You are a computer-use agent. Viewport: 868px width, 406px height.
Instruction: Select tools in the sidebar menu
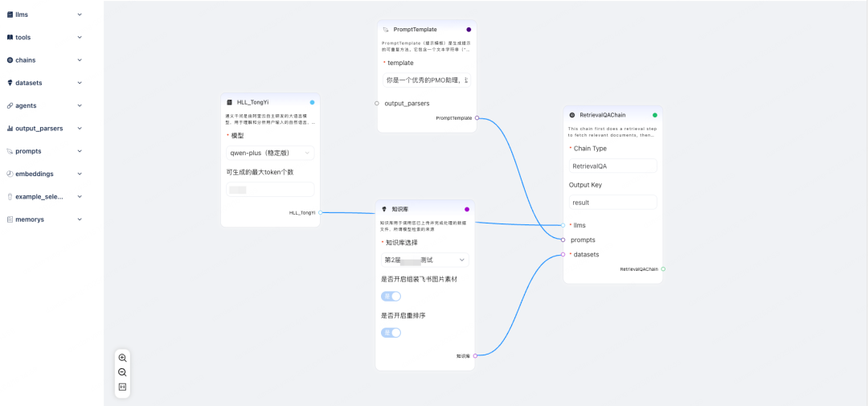tap(23, 37)
